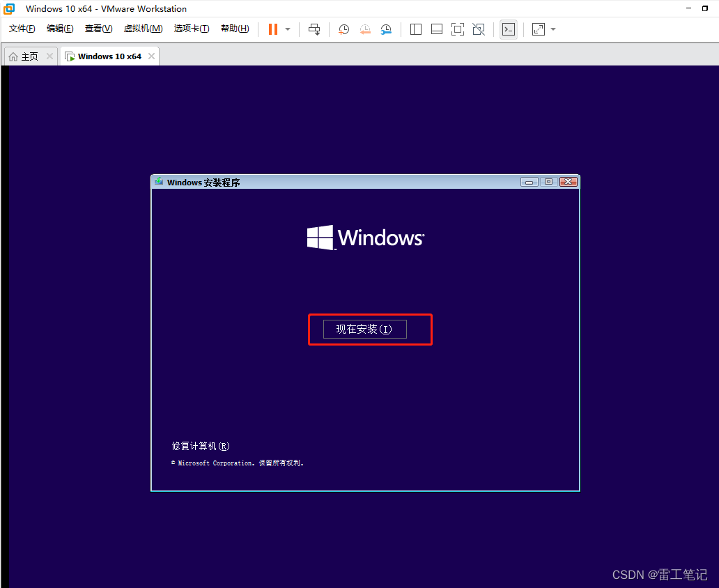719x588 pixels.
Task: Pause the virtual machine
Action: [273, 29]
